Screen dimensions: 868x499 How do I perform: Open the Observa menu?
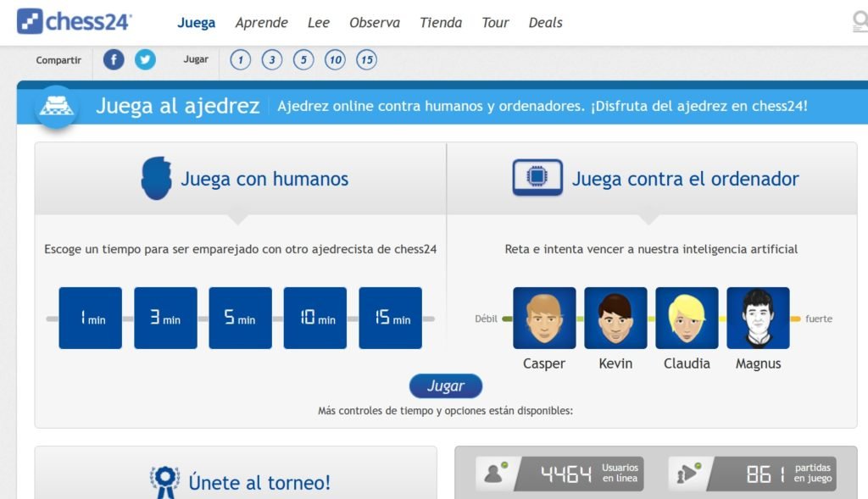[374, 23]
